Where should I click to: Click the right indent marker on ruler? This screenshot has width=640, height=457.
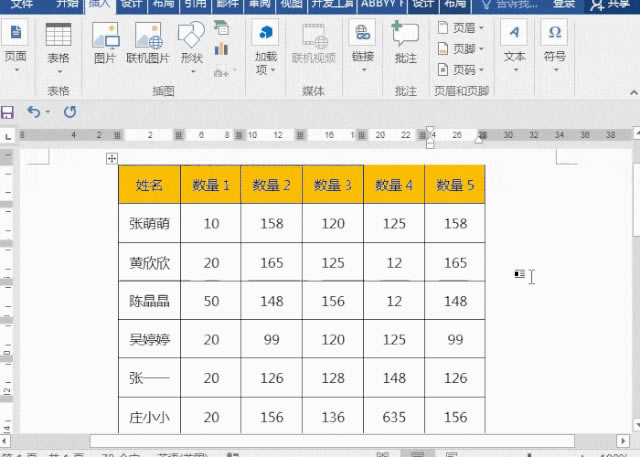pyautogui.click(x=479, y=140)
